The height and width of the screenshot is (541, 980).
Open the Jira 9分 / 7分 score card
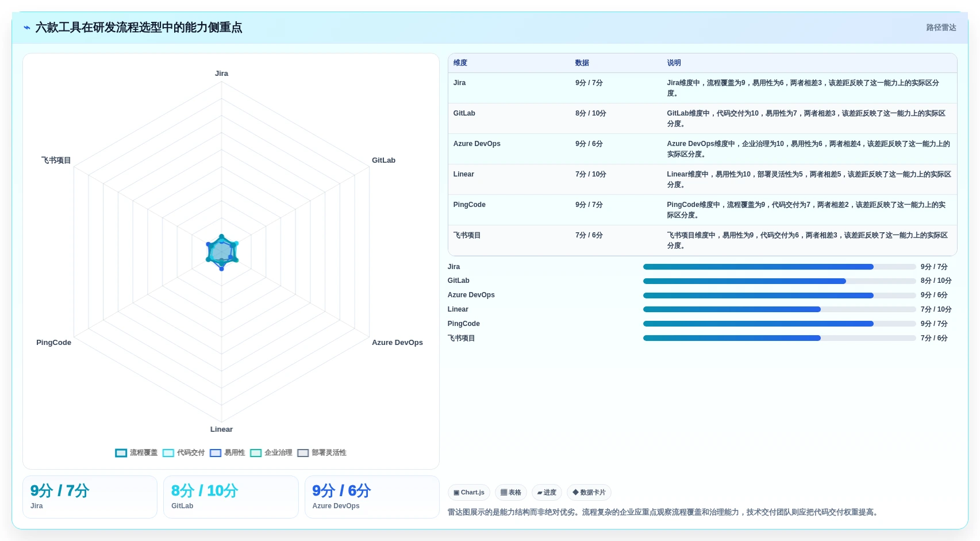point(90,497)
